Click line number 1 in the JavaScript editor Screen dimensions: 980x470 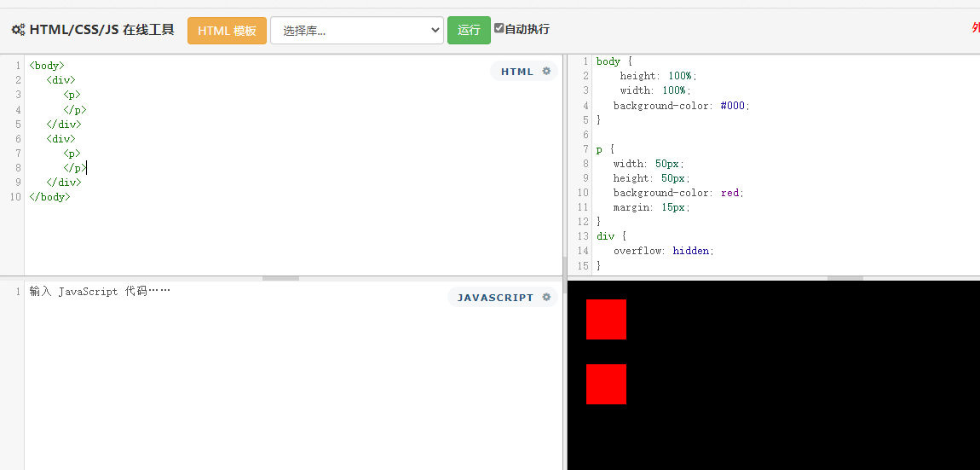[x=18, y=291]
